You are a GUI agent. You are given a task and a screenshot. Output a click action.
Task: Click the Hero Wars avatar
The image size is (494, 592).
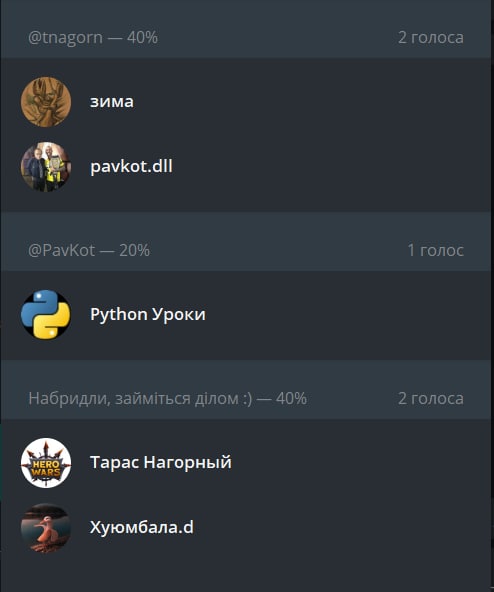point(46,463)
